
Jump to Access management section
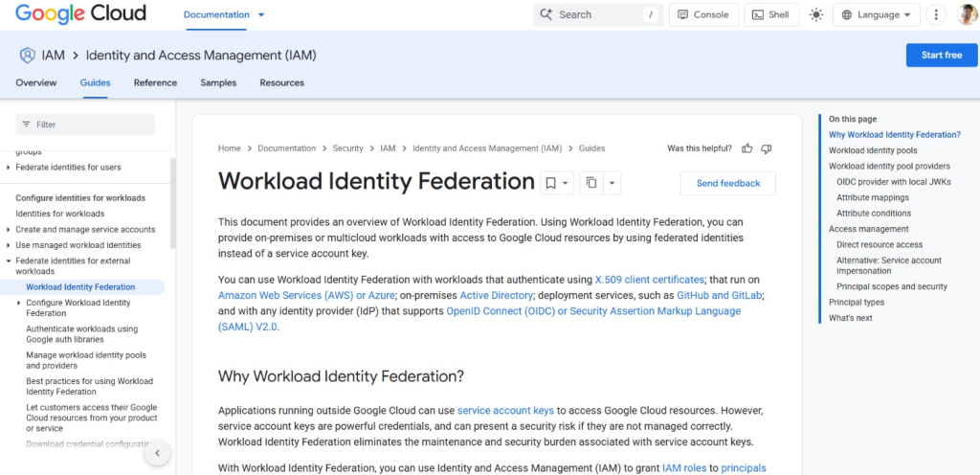click(869, 229)
